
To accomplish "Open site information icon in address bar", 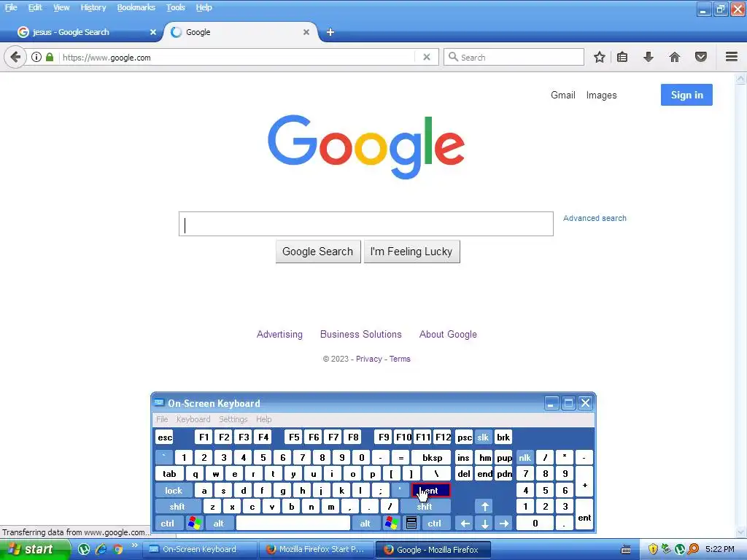I will tap(36, 57).
